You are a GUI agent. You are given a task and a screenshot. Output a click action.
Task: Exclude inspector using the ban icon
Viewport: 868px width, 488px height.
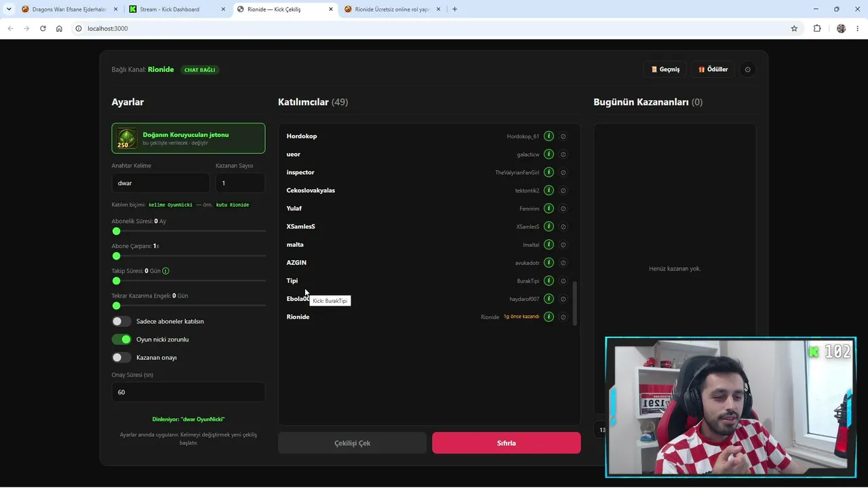tap(563, 172)
